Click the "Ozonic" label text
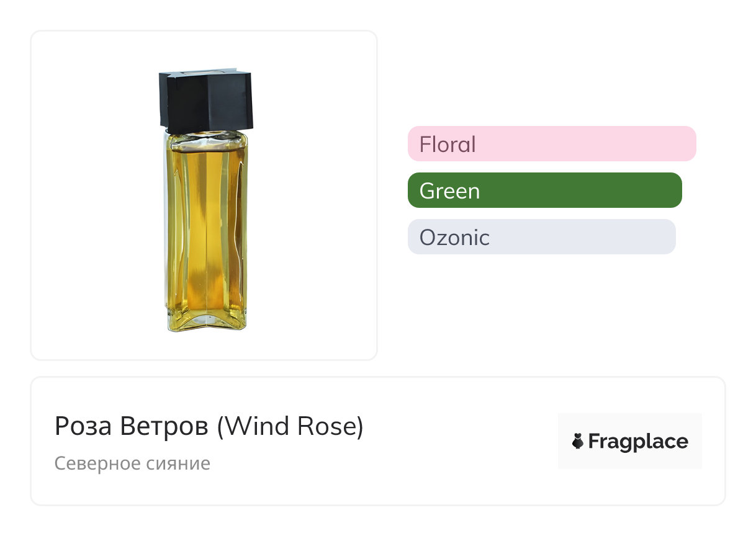 click(x=454, y=238)
